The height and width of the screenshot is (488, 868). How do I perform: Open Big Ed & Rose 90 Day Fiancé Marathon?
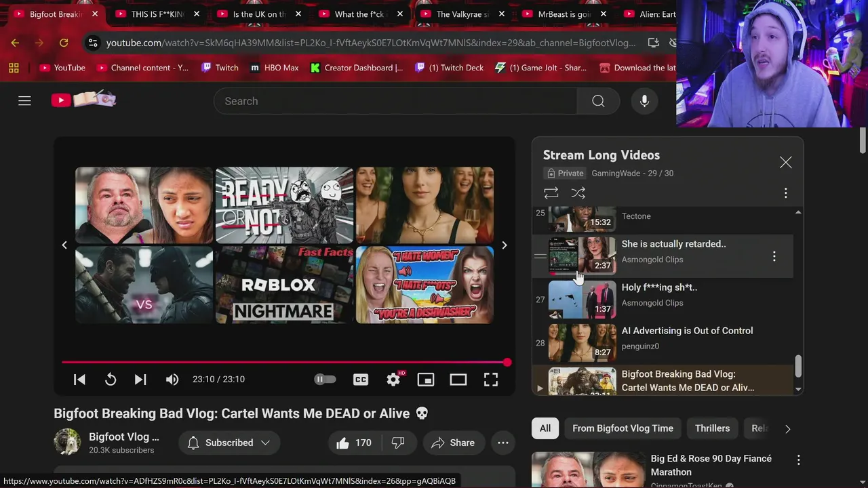[x=711, y=465]
